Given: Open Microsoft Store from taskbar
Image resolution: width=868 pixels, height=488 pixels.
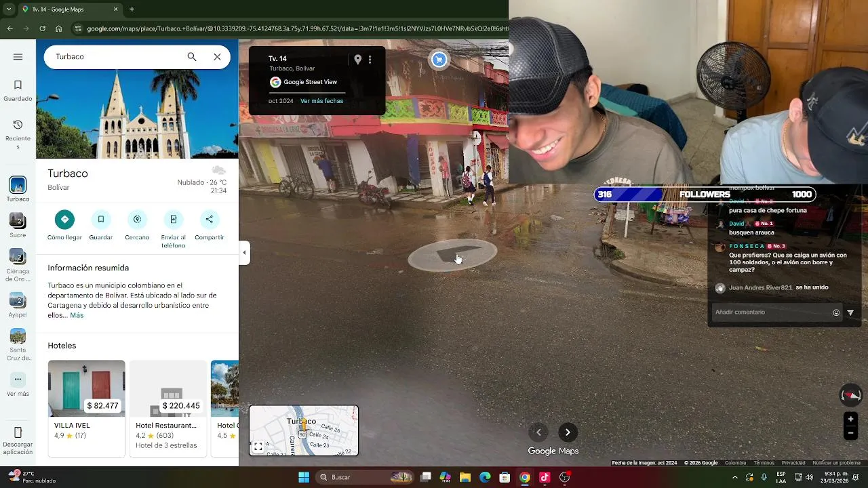Looking at the screenshot, I should coord(505,477).
